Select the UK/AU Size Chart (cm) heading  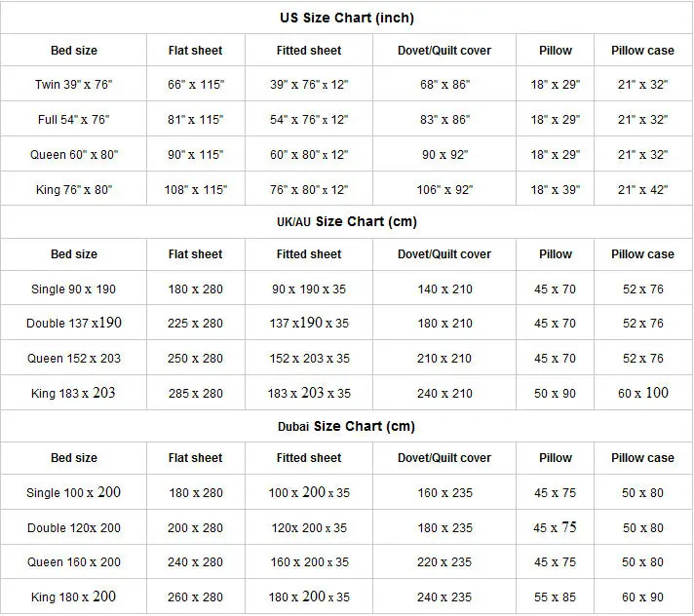point(346,221)
